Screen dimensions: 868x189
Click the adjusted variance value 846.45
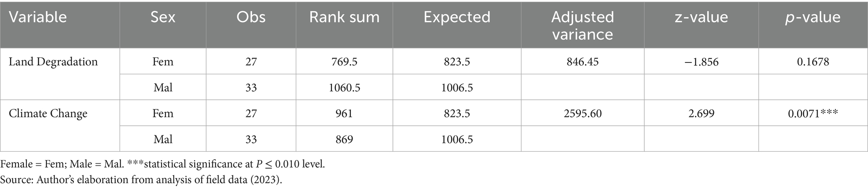click(583, 62)
